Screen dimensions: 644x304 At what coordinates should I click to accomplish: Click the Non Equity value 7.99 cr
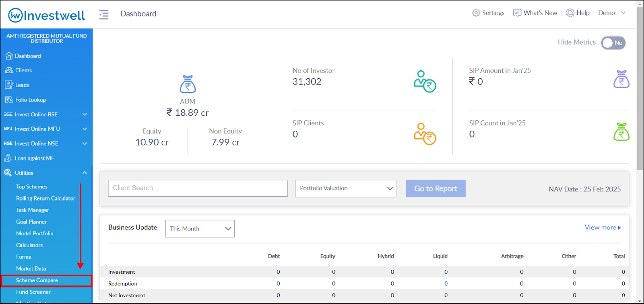[225, 142]
